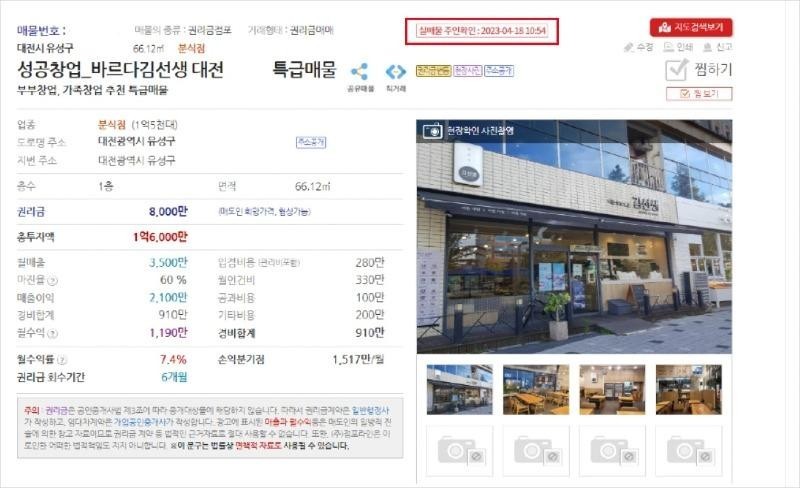Screen dimensions: 800x488
Task: Select the first storefront exterior thumbnail
Action: (460, 389)
